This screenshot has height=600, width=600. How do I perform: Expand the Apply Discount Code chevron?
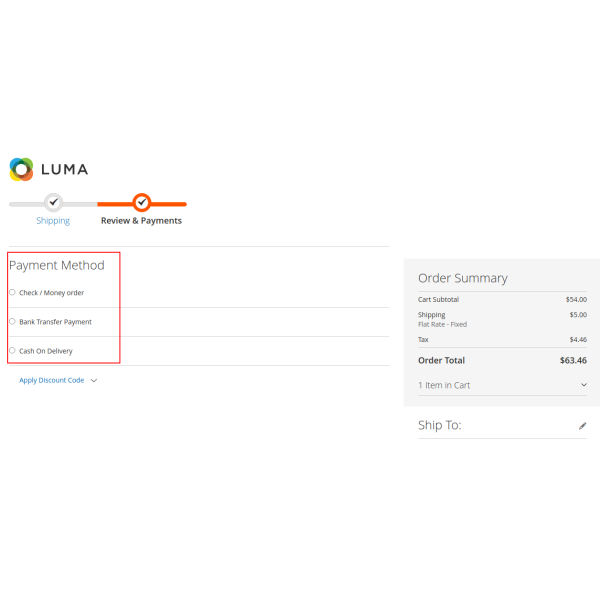pos(94,381)
